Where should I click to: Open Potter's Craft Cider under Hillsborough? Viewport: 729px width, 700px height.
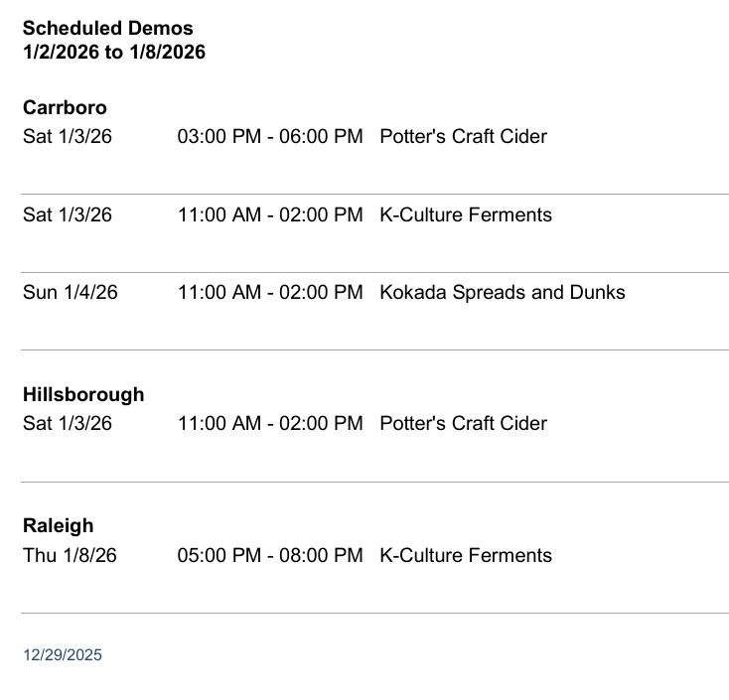pyautogui.click(x=463, y=423)
